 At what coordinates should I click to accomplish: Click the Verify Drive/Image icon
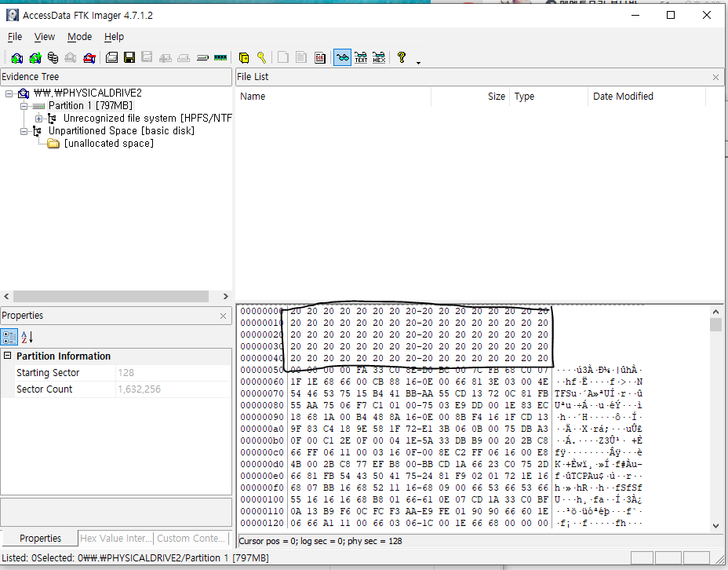click(202, 57)
